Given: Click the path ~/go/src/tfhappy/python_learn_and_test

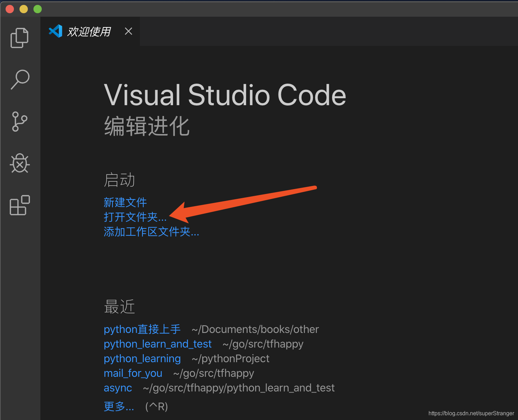Looking at the screenshot, I should click(x=239, y=388).
